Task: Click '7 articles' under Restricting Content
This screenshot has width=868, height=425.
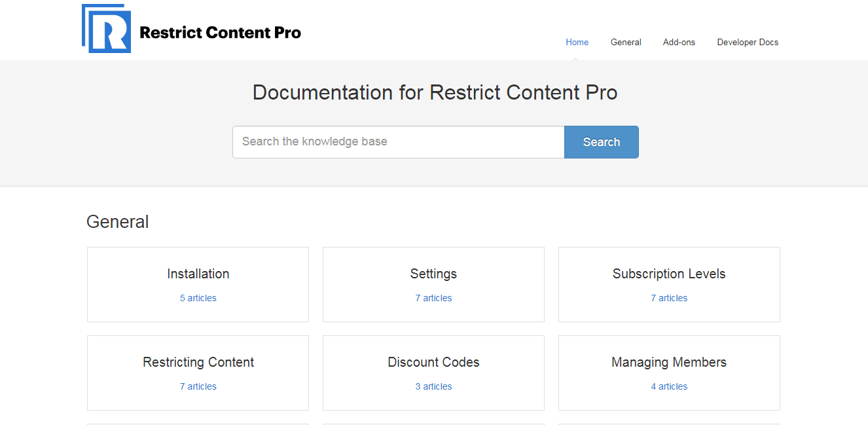Action: 198,386
